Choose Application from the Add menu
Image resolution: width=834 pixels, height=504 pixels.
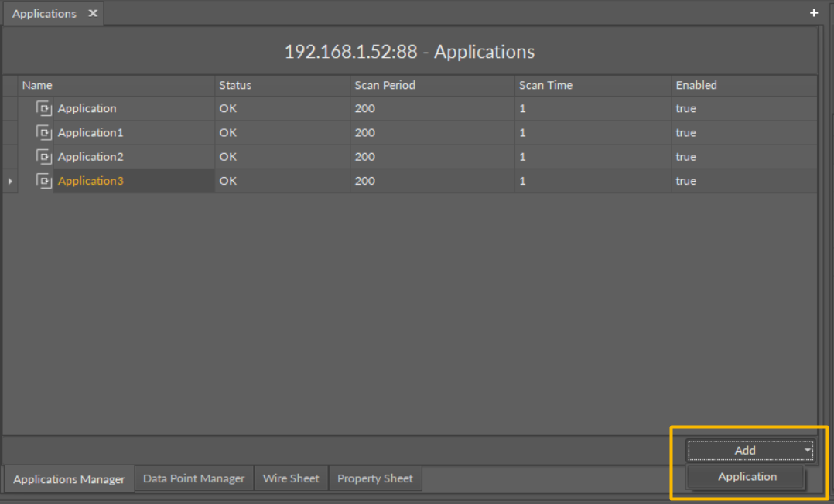point(747,477)
